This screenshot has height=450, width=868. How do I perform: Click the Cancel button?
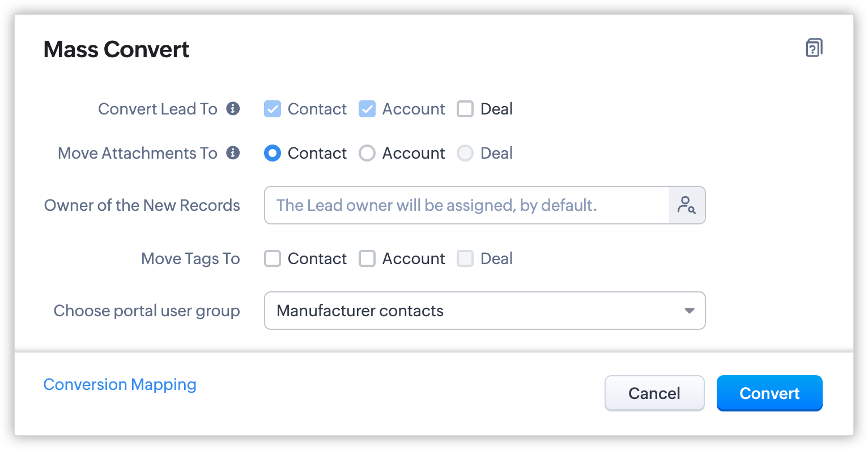(x=654, y=393)
